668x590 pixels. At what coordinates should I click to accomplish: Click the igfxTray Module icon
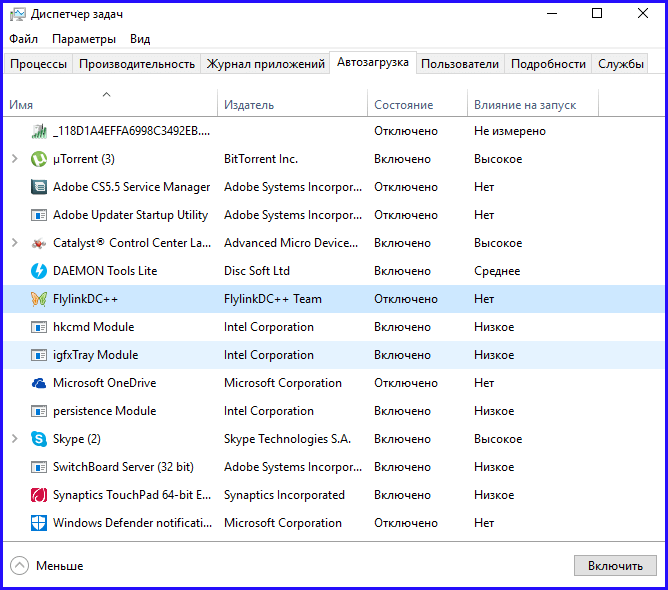point(39,355)
